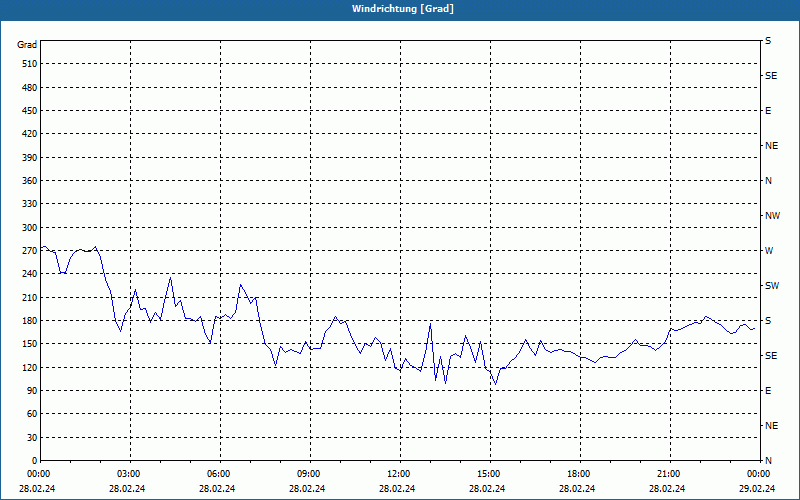Click the 90 degree axis label
This screenshot has width=800, height=500.
(32, 391)
